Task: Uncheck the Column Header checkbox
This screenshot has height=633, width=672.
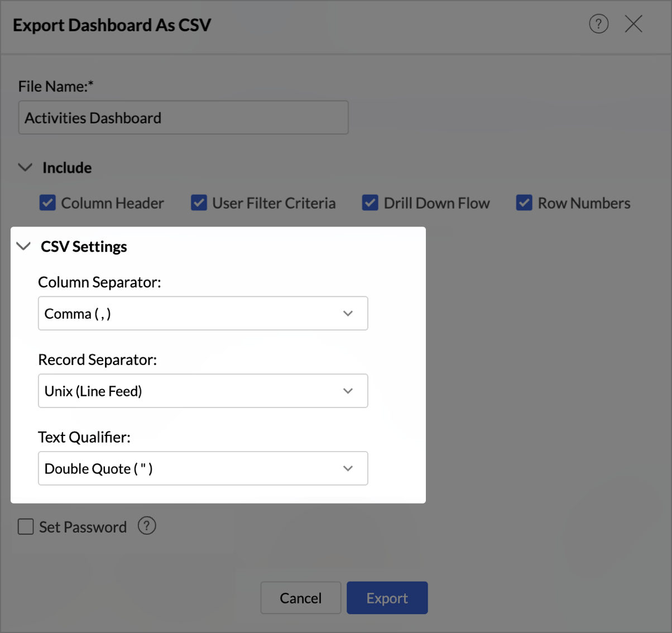Action: tap(48, 203)
